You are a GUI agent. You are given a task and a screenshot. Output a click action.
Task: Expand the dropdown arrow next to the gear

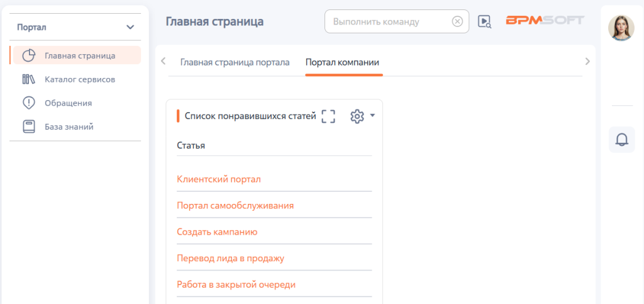(372, 115)
